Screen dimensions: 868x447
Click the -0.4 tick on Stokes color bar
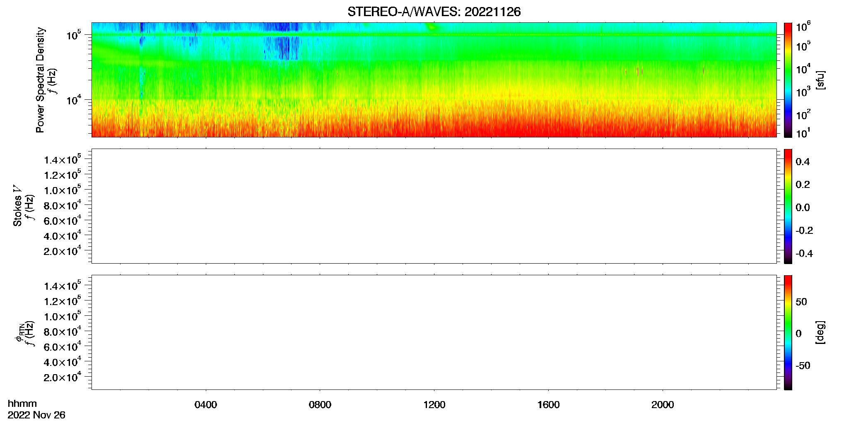(x=804, y=254)
